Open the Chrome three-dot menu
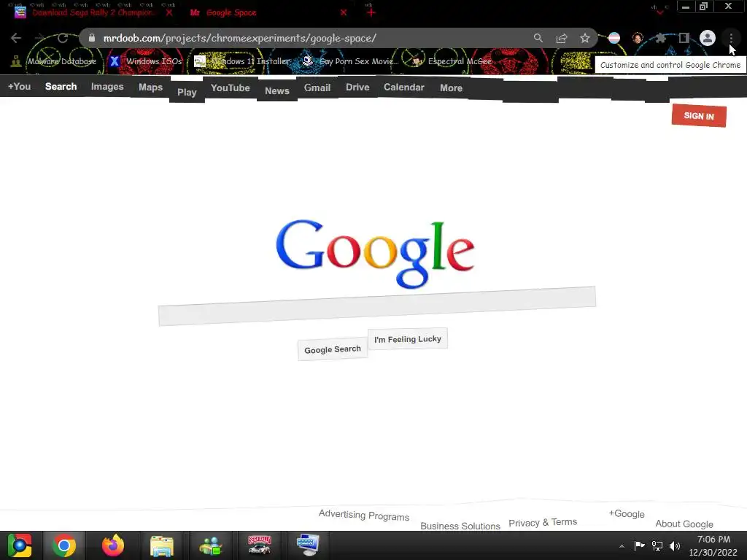The width and height of the screenshot is (747, 560). 731,38
